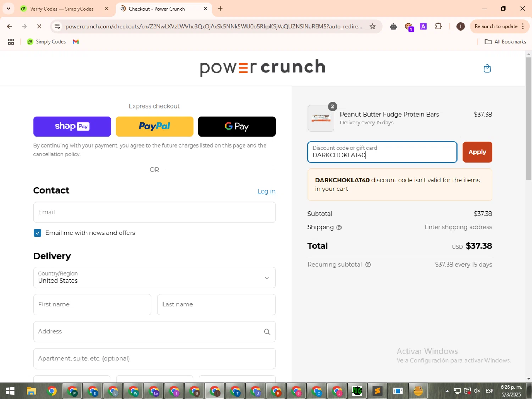
Task: Click the Total amount $37.38
Action: [478, 246]
